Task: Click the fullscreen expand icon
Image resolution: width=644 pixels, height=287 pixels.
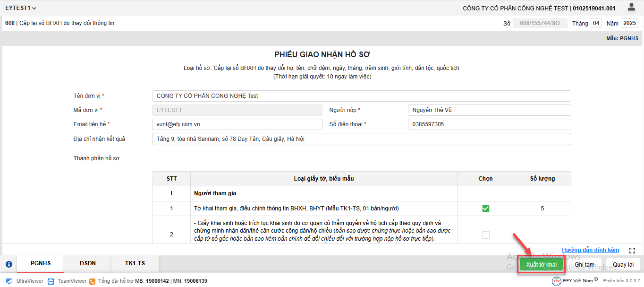Action: coord(632,250)
